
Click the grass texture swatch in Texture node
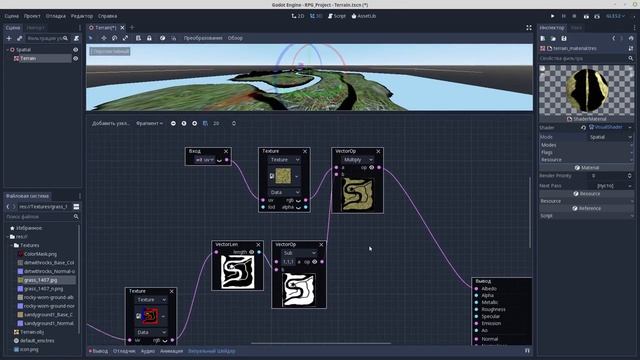point(283,176)
